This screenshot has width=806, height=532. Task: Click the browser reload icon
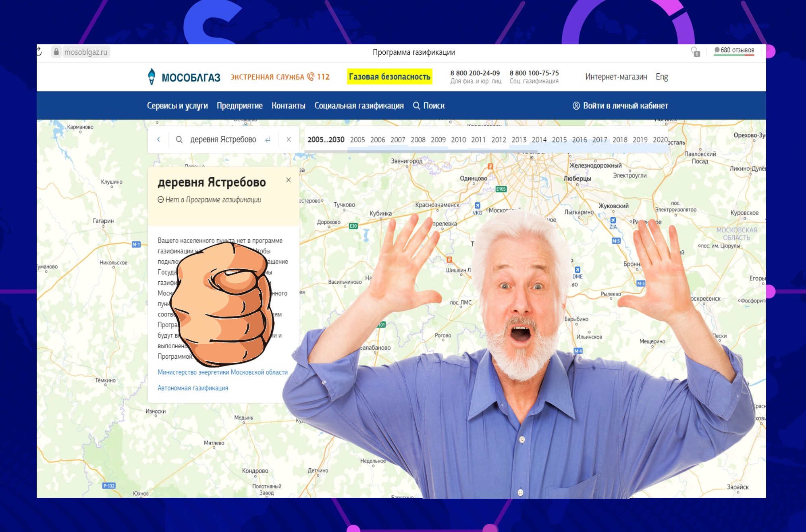(39, 52)
